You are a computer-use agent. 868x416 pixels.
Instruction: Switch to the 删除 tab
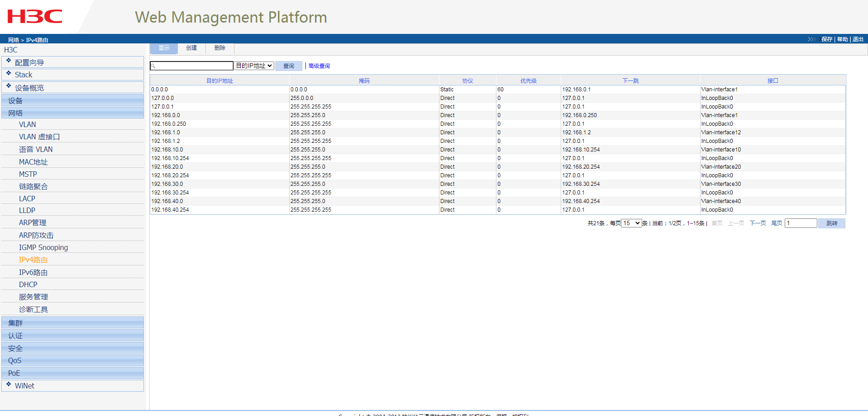219,48
